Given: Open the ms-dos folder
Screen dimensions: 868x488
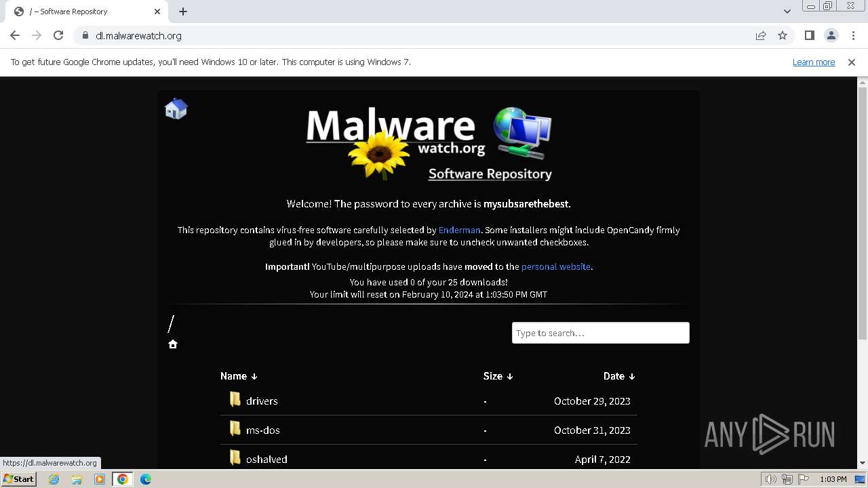Looking at the screenshot, I should pos(263,430).
